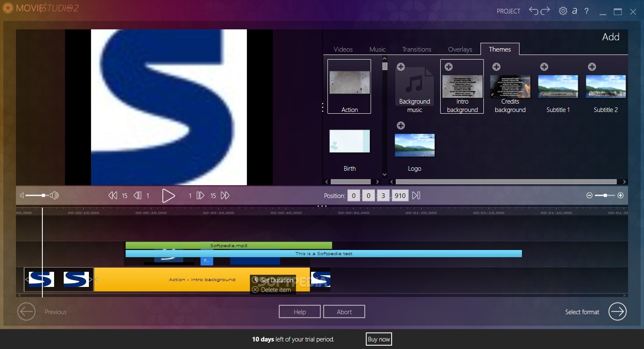Click the timeline mark at 00:00:30,000
This screenshot has width=644, height=349.
218,213
